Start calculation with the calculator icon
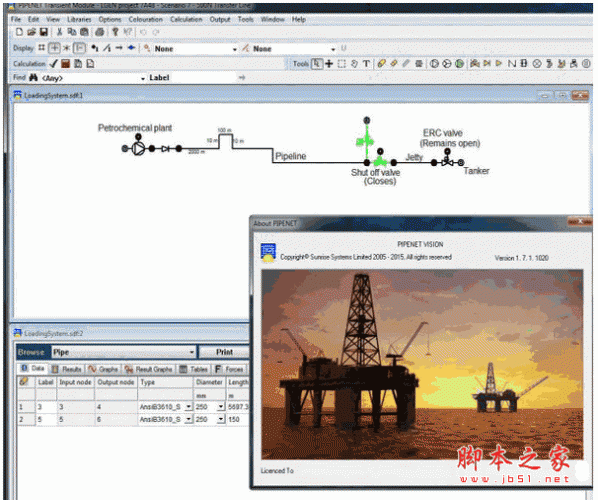This screenshot has height=500, width=598. tap(66, 64)
